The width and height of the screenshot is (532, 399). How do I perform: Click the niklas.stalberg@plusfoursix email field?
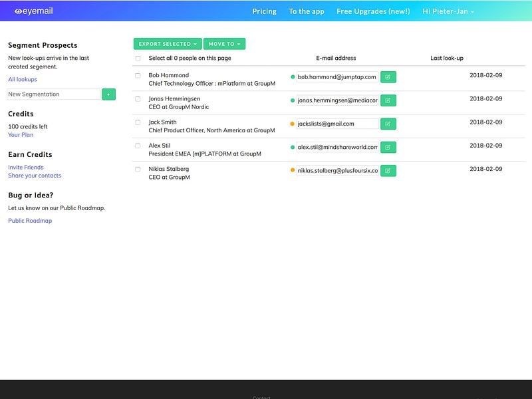[x=338, y=171]
